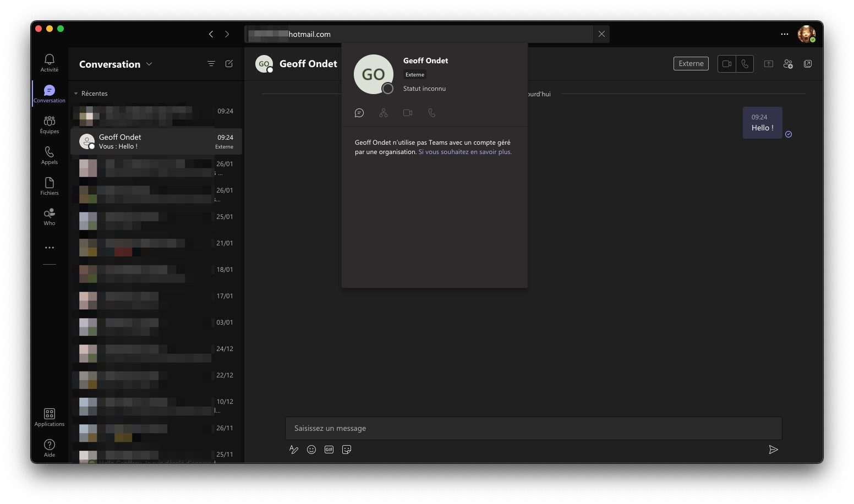Viewport: 854px width, 504px height.
Task: Open the emoji picker
Action: [311, 450]
